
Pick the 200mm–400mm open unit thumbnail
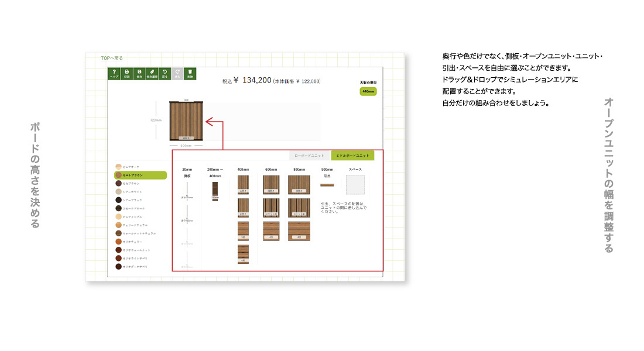(215, 191)
